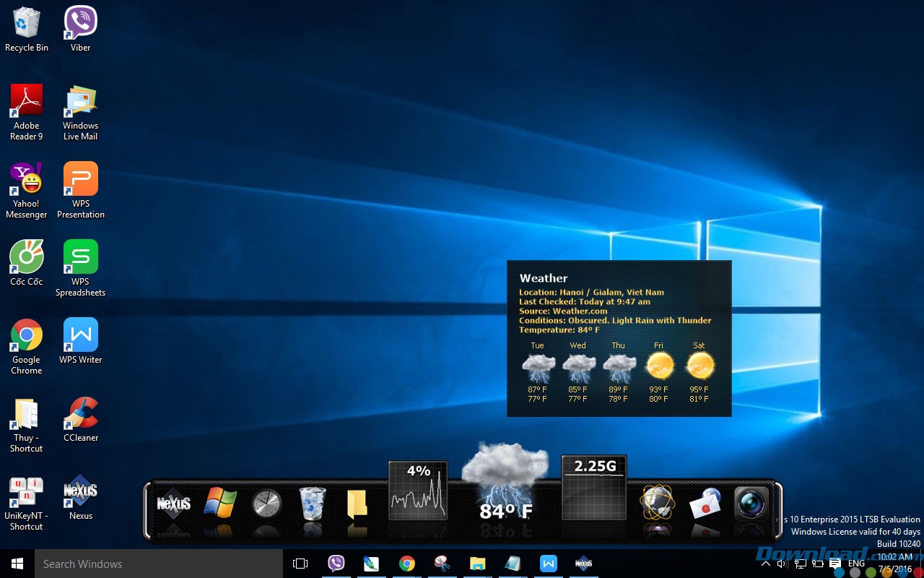Image resolution: width=924 pixels, height=578 pixels.
Task: Click the 84° F weather storm icon
Action: coord(505,481)
